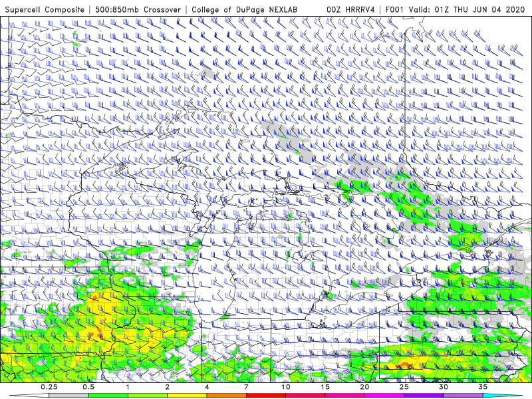Click the pink legend swatch between 15 and 20

point(344,396)
